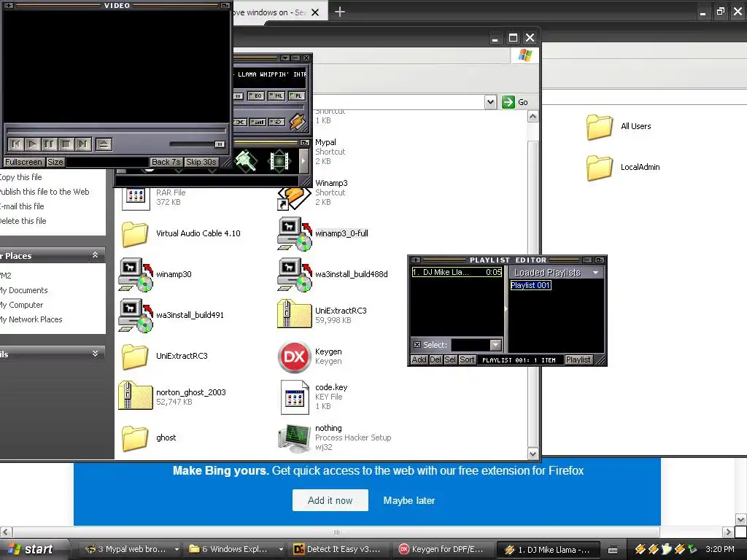The height and width of the screenshot is (560, 747).
Task: Select DJ Mike Lla... track in playlist
Action: click(x=457, y=273)
